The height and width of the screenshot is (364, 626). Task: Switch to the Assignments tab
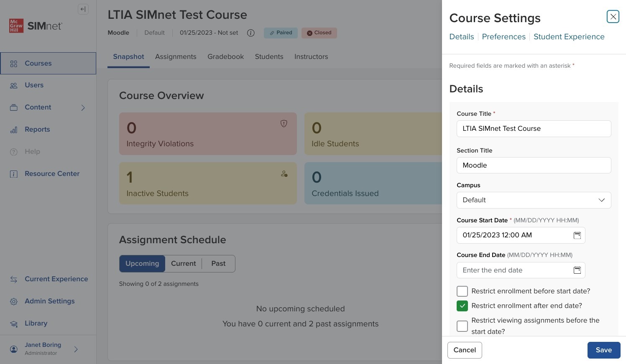pos(176,57)
